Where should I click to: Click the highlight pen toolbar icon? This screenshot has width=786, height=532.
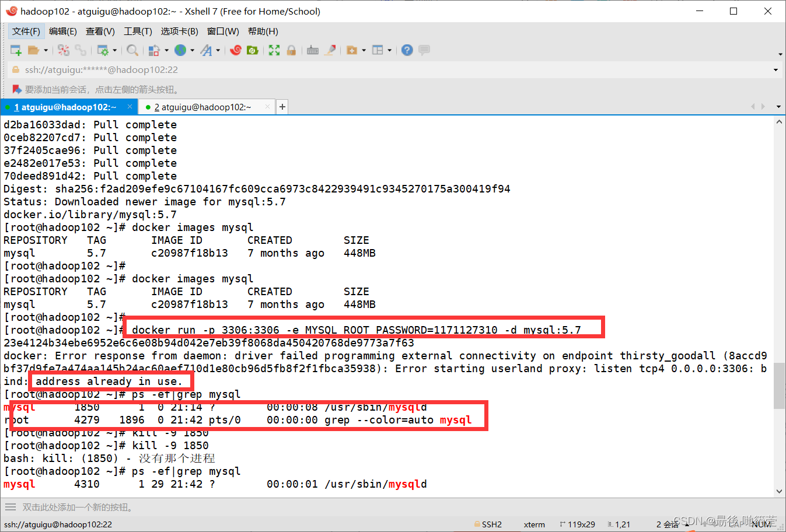pos(330,50)
